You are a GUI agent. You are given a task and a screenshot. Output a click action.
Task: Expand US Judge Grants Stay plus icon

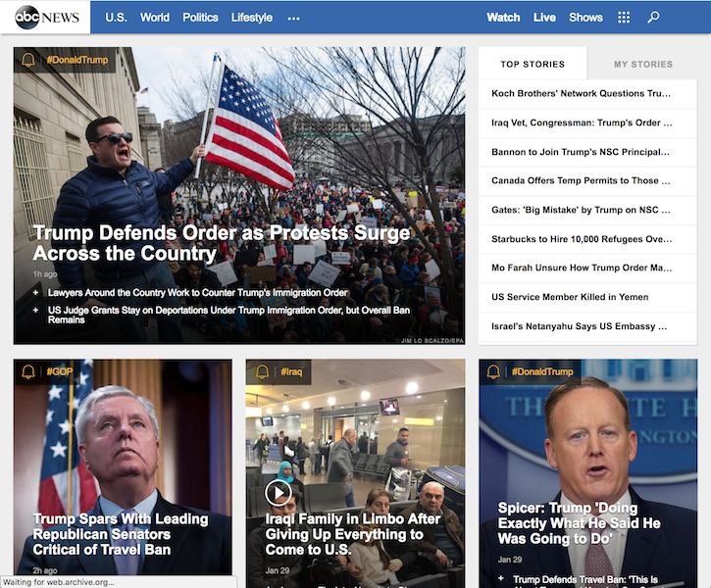36,311
